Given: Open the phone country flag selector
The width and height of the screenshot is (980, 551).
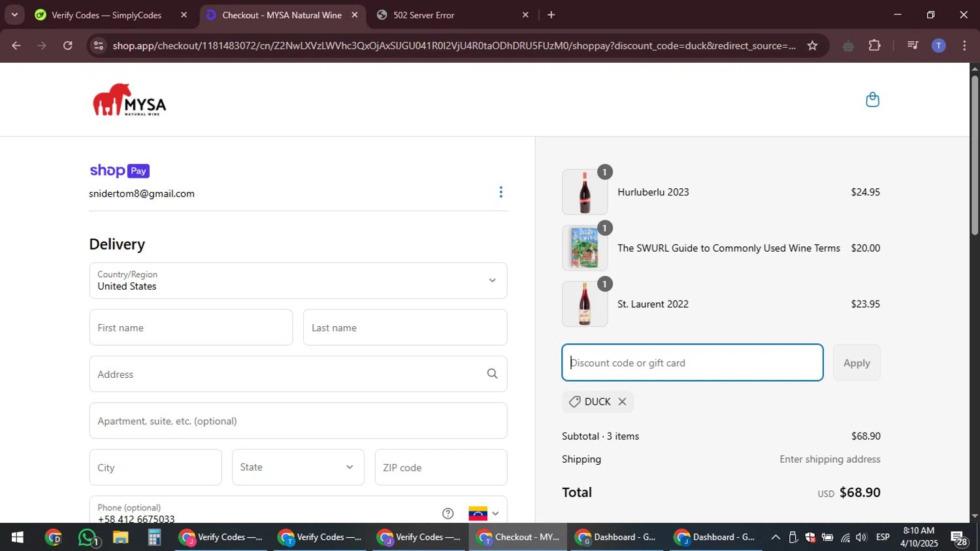Looking at the screenshot, I should [483, 514].
